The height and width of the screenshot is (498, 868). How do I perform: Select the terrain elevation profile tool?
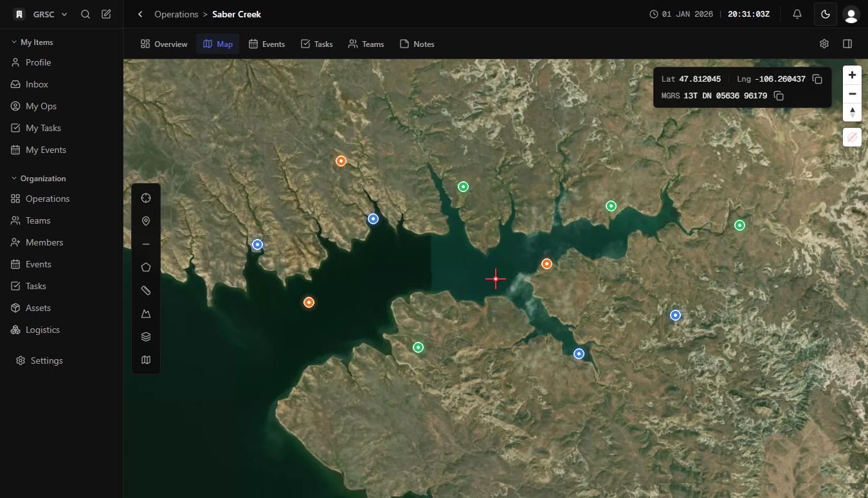pos(146,314)
